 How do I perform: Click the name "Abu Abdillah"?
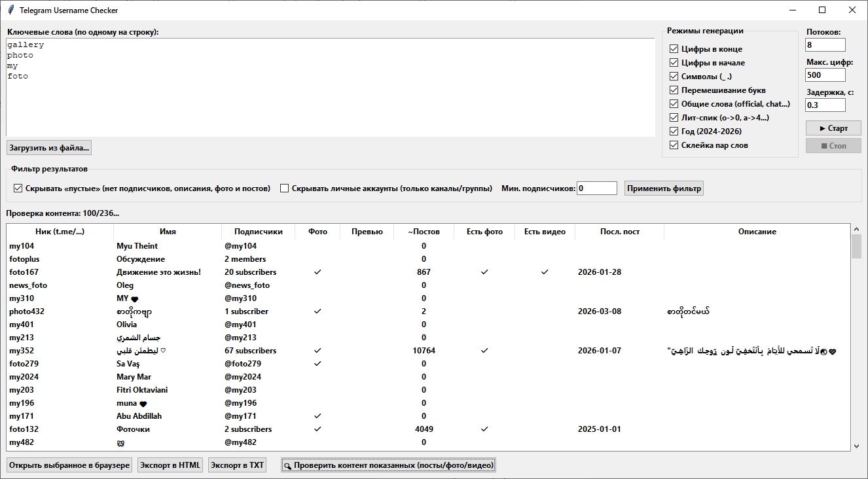click(x=139, y=416)
